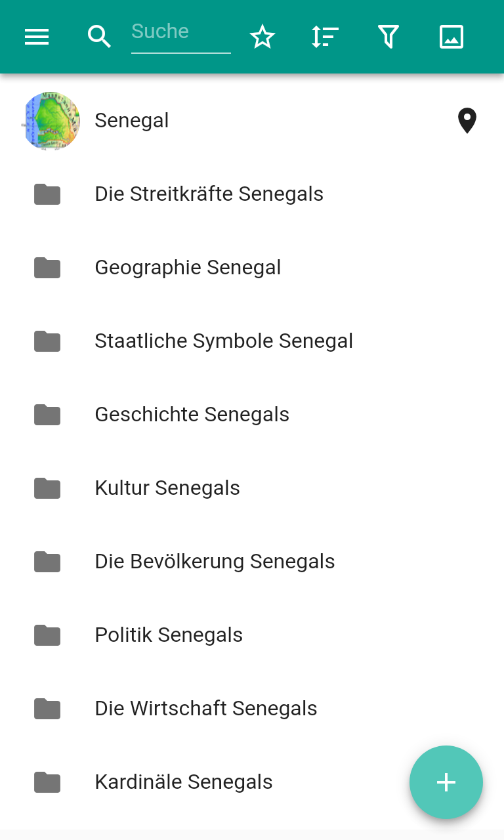Tap the Senegal map thumbnail

tap(51, 121)
